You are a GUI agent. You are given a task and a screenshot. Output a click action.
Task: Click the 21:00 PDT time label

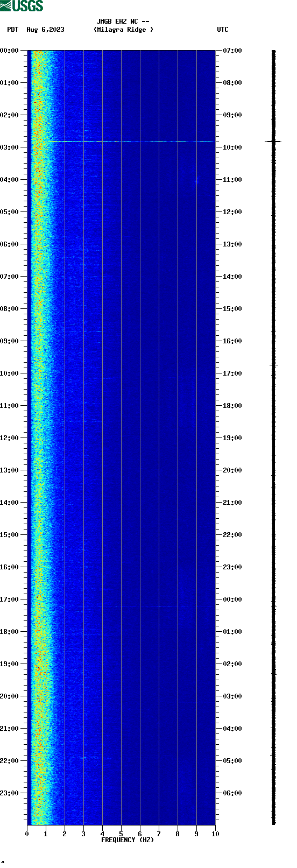(x=10, y=729)
